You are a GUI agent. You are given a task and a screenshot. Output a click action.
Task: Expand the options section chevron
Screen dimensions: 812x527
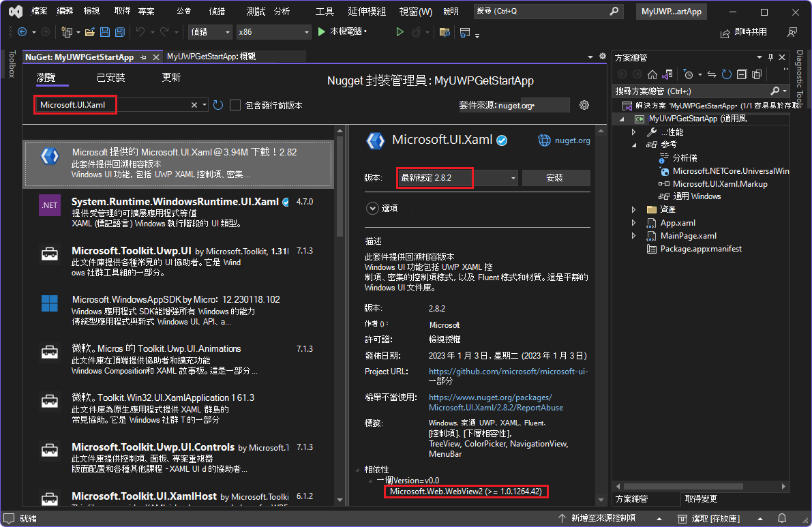(372, 208)
